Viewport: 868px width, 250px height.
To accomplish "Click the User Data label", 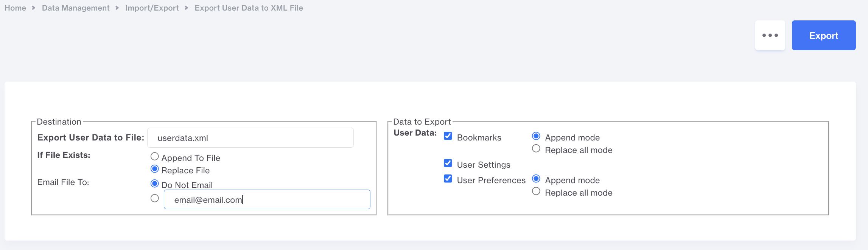I will pyautogui.click(x=415, y=133).
